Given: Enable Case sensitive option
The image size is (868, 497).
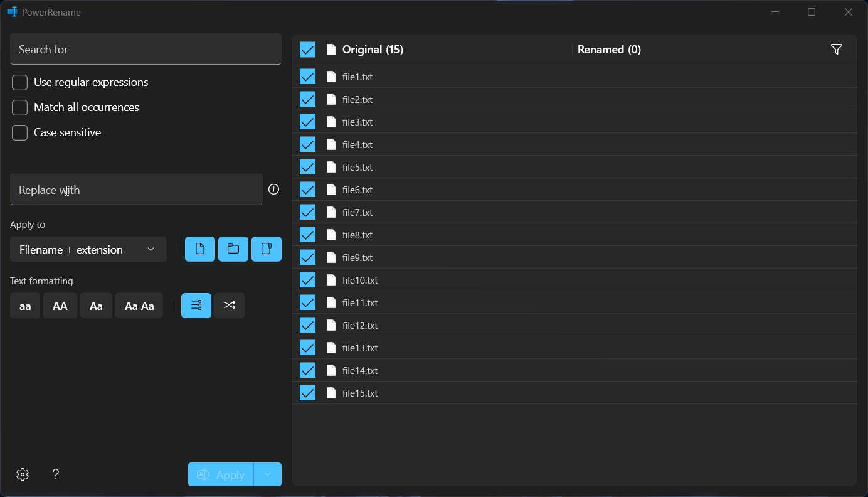Looking at the screenshot, I should [x=20, y=132].
